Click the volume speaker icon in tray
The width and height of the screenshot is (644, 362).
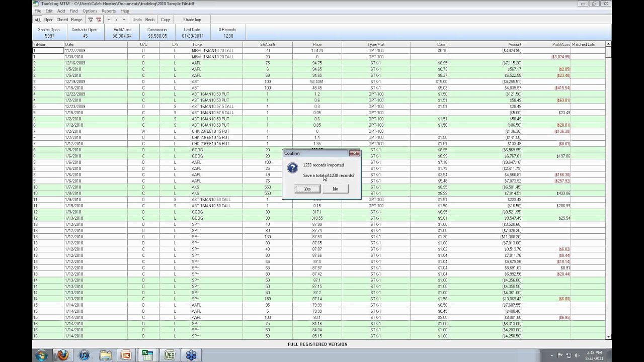577,355
